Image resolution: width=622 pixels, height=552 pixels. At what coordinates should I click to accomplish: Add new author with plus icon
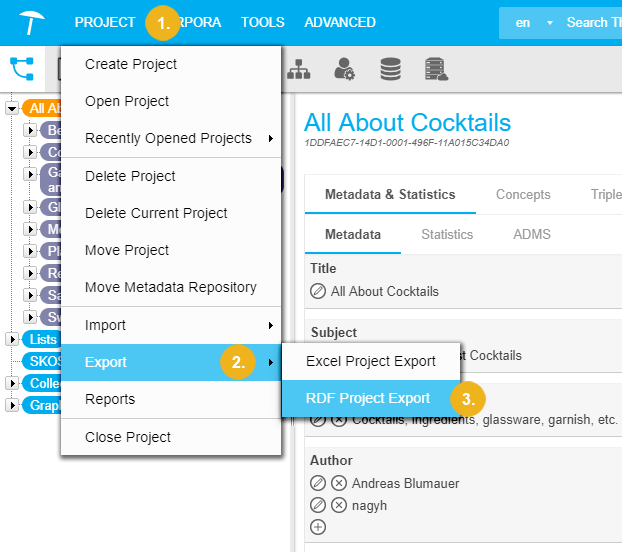[x=318, y=527]
